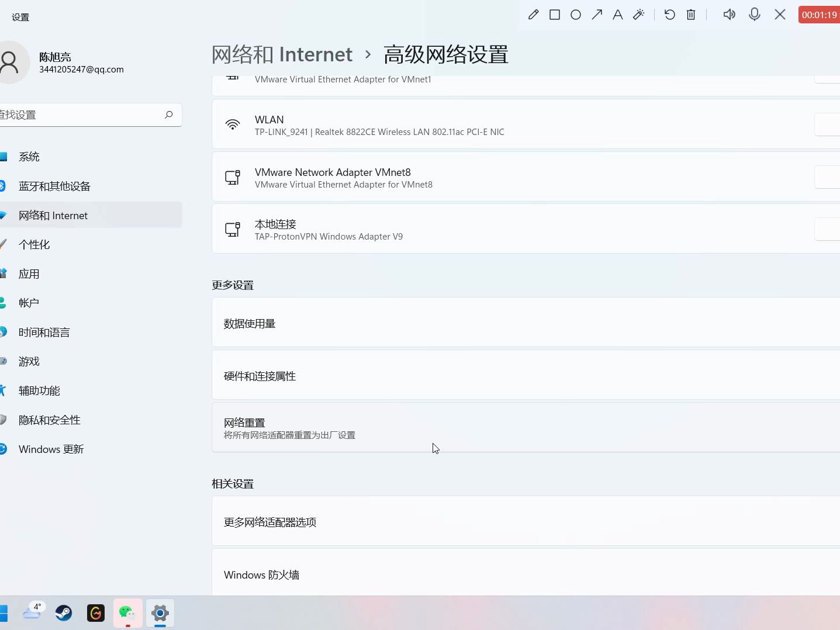Go back to 网络和 Internet breadcrumb
This screenshot has height=630, width=840.
click(x=282, y=54)
